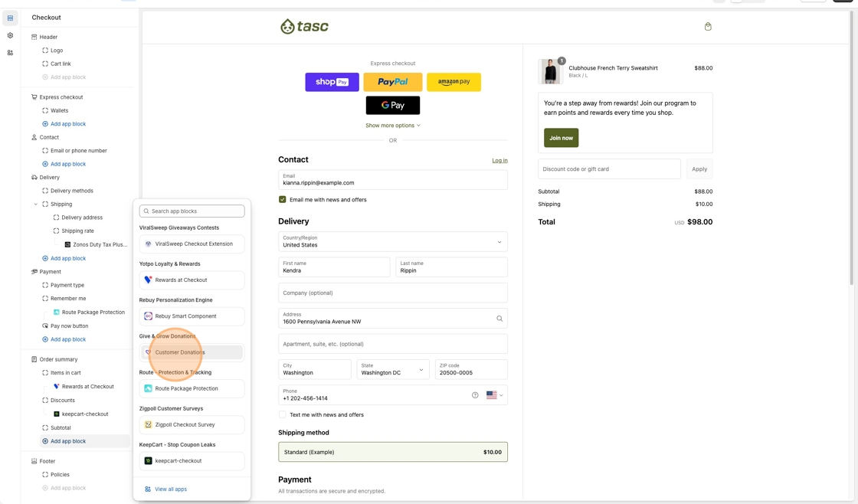
Task: Select keepcart-checkout app block in popup
Action: pos(192,461)
